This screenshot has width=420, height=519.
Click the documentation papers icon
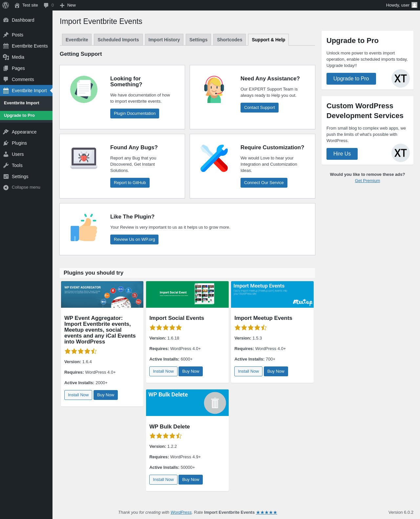[84, 89]
